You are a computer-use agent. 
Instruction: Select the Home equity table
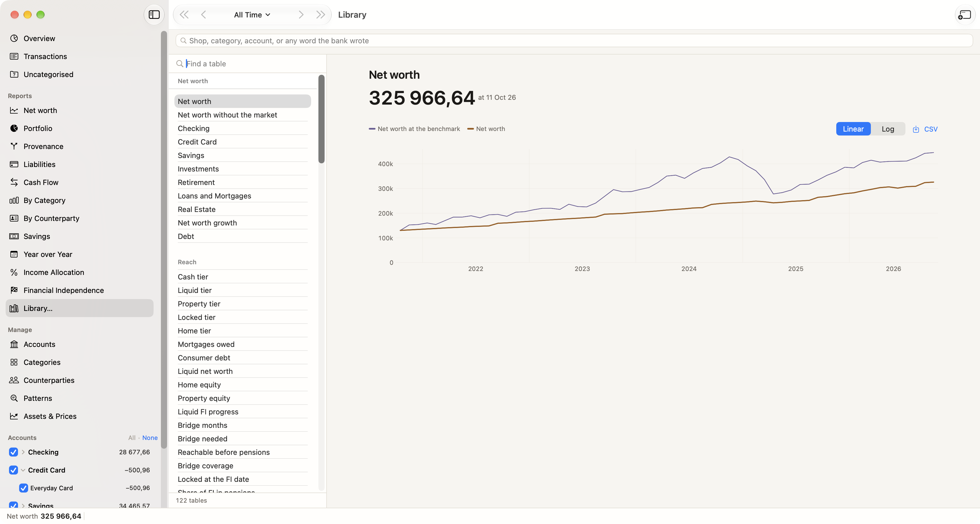(x=242, y=385)
